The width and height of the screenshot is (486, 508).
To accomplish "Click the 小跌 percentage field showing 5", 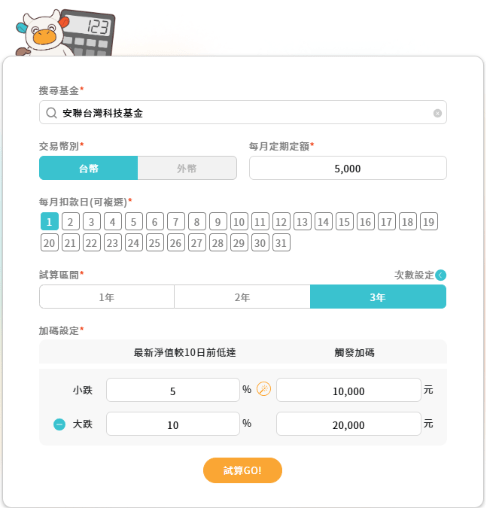I will [x=173, y=390].
